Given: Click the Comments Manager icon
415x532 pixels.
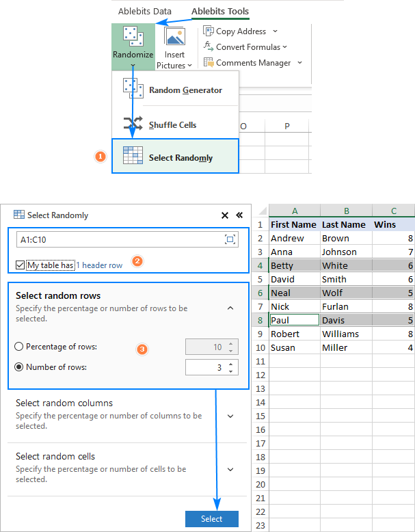Looking at the screenshot, I should (209, 62).
